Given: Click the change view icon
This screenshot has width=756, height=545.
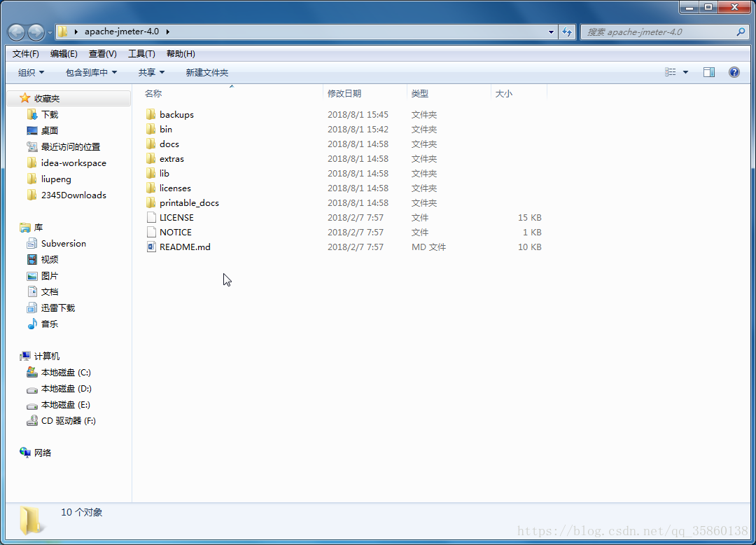Looking at the screenshot, I should tap(670, 72).
